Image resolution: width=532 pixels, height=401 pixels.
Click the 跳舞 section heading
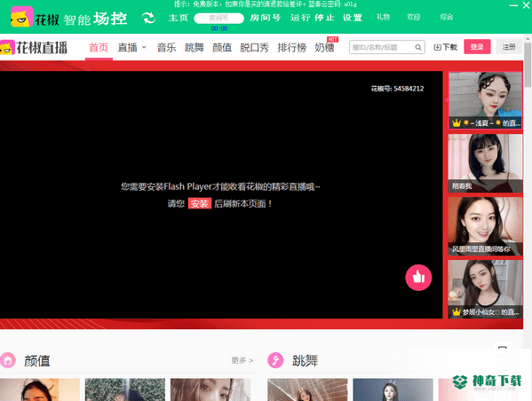coord(305,361)
